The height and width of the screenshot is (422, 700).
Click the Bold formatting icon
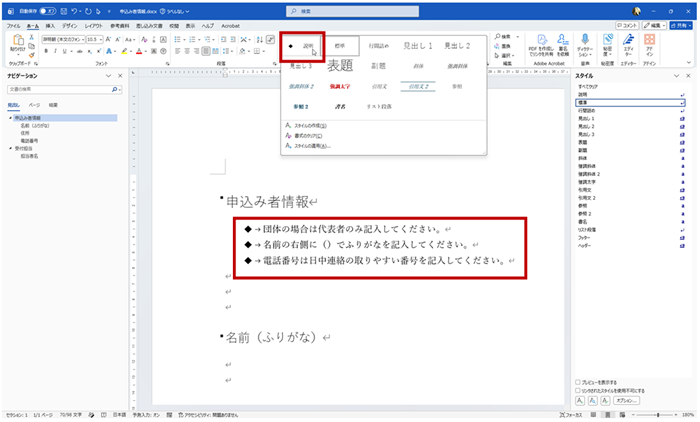coord(46,51)
